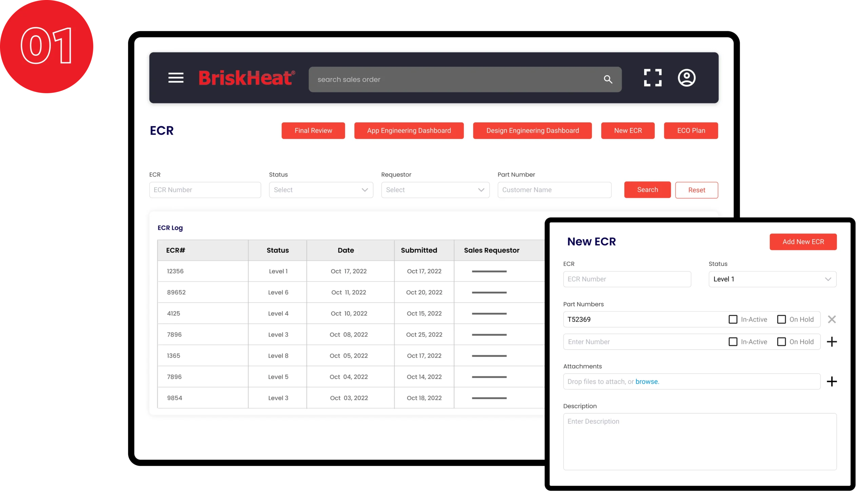Click the hamburger menu icon

point(176,78)
